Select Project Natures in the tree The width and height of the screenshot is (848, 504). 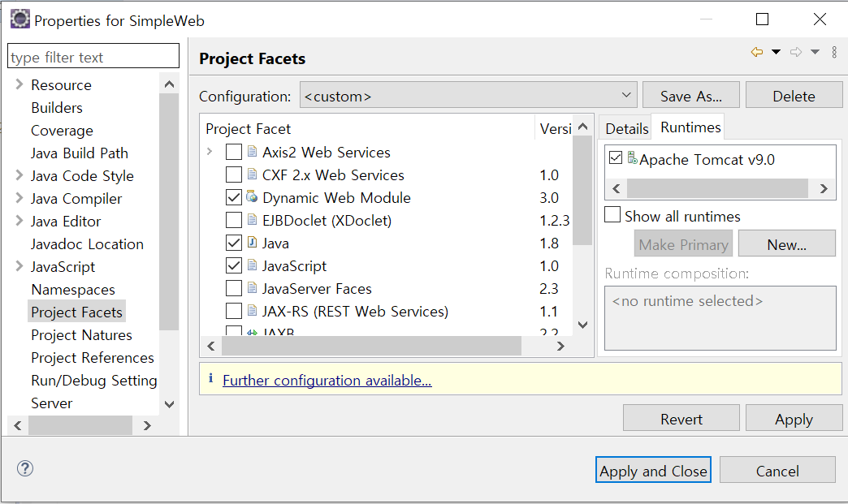(x=81, y=334)
